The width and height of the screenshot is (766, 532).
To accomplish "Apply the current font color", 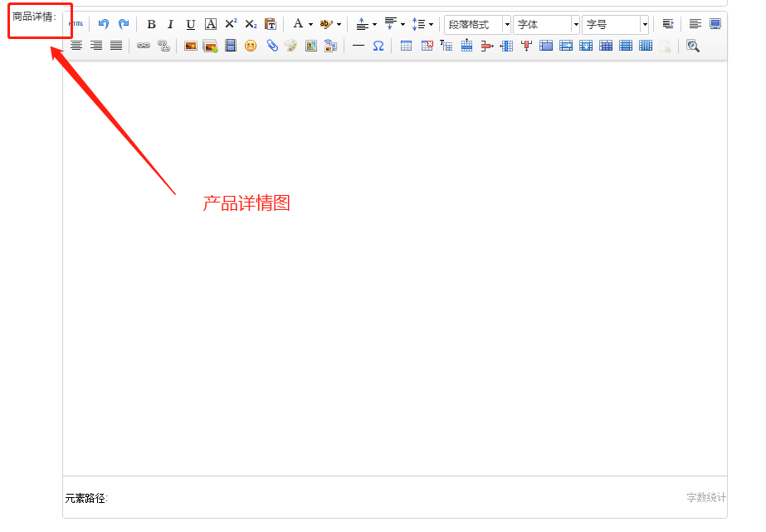I will pyautogui.click(x=298, y=23).
